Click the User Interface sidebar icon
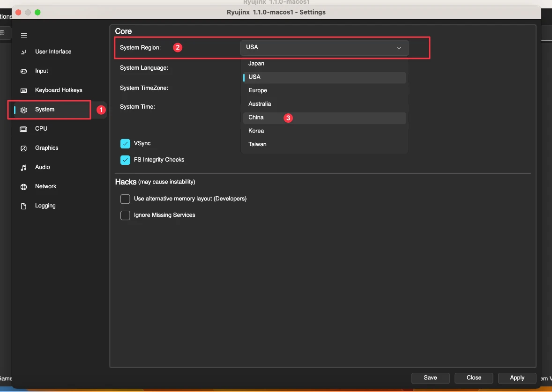552x392 pixels. tap(23, 52)
